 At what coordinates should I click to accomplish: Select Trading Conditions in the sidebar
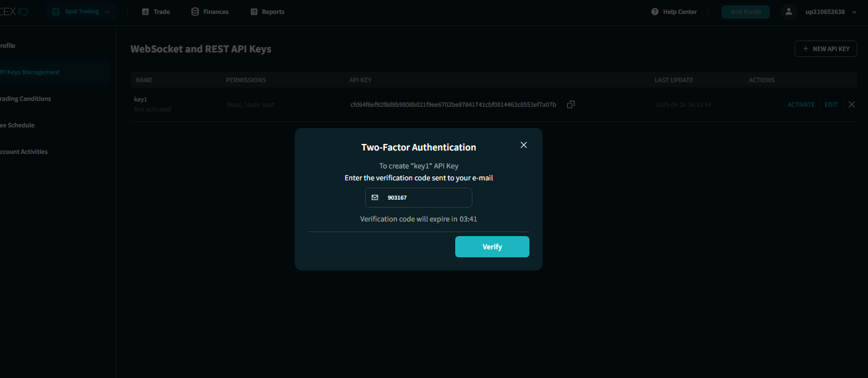tap(25, 99)
